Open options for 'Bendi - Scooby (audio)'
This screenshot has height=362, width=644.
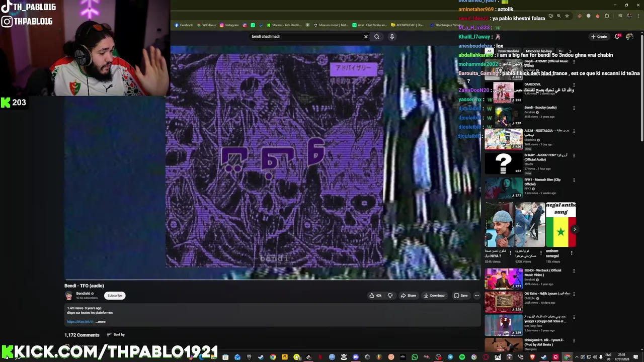click(x=574, y=108)
